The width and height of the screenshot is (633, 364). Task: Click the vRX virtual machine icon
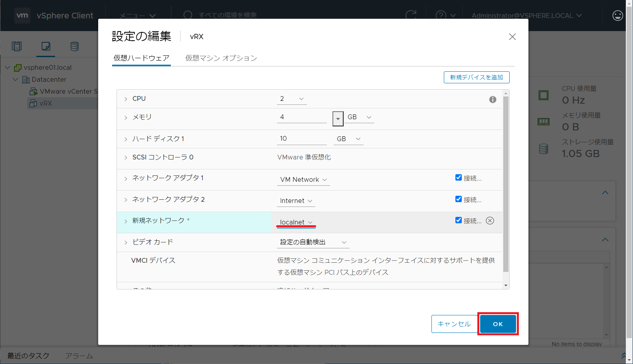click(x=33, y=103)
